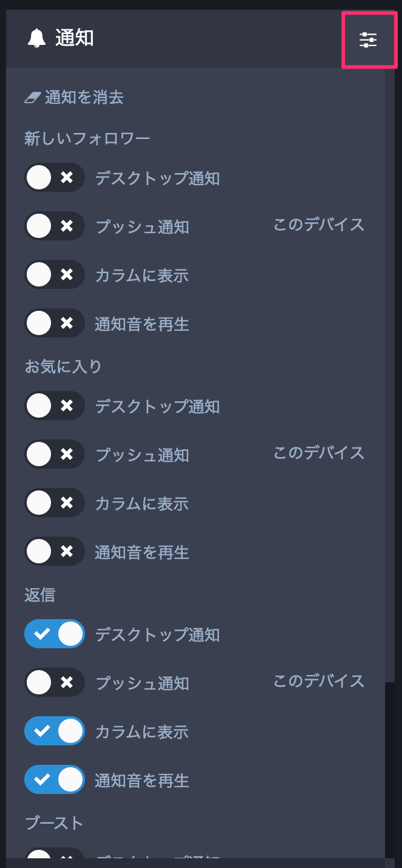402x868 pixels.
Task: Toggle 通知音を再生 for 新しいフォロワー
Action: pos(55,323)
